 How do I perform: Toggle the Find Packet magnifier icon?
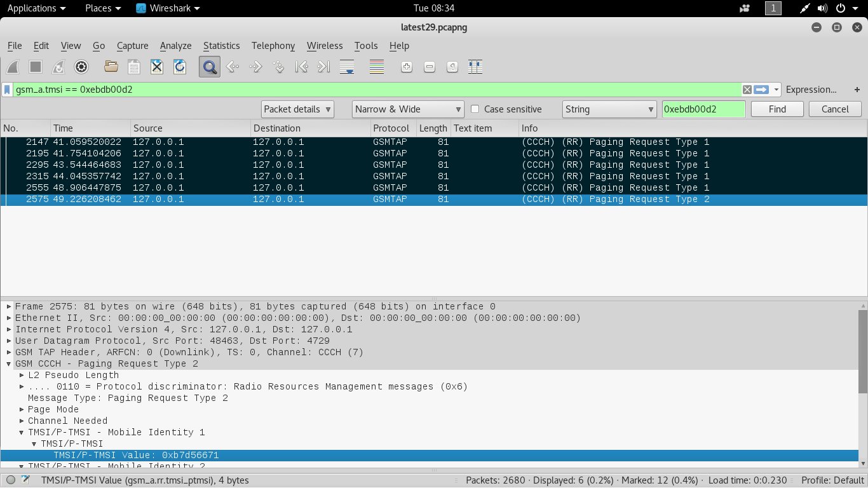pyautogui.click(x=210, y=67)
